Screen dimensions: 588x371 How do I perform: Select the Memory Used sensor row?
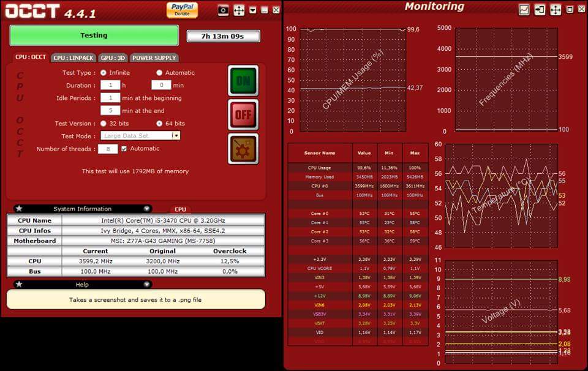pos(358,177)
